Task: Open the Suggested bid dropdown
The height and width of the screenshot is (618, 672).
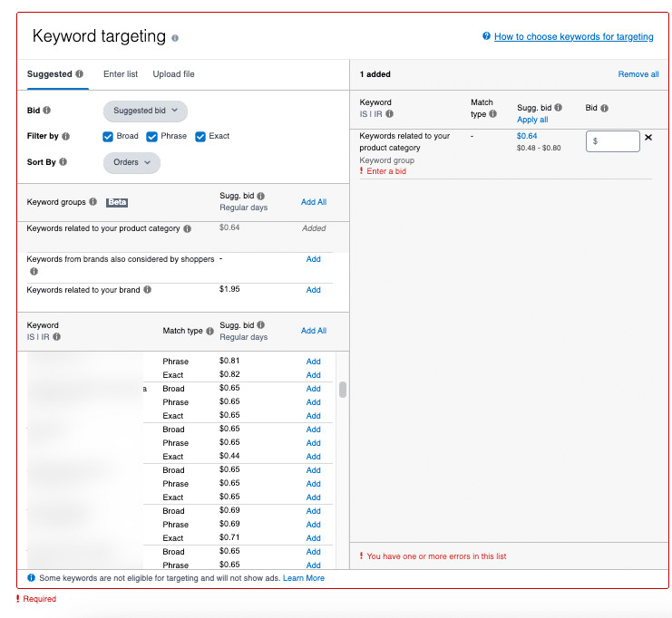Action: (x=145, y=111)
